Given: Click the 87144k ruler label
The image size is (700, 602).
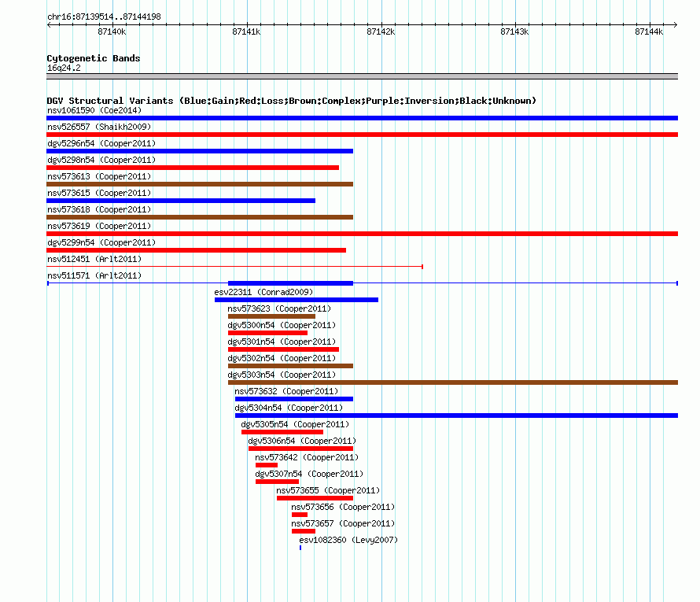Looking at the screenshot, I should coord(649,31).
